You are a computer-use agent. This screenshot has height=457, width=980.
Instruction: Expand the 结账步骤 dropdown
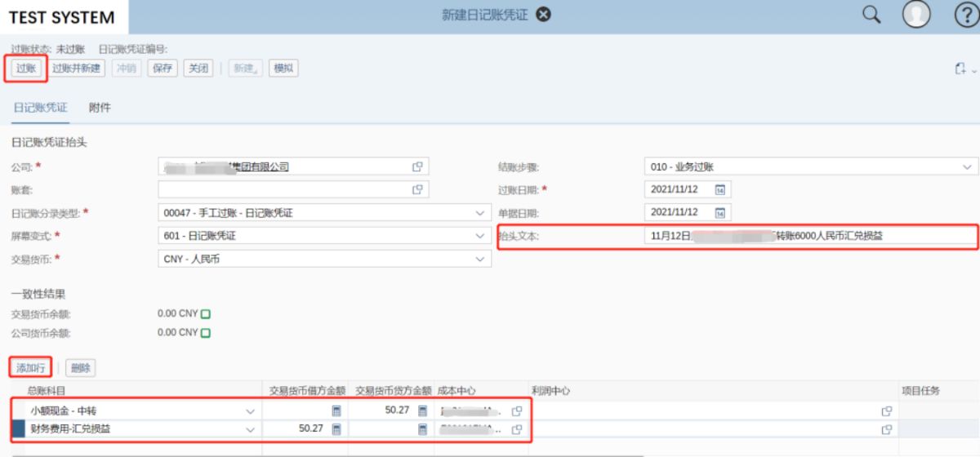[966, 166]
